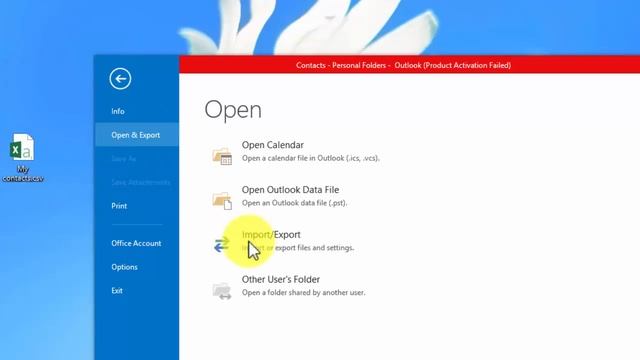This screenshot has width=640, height=360.
Task: Select Other User's Folder title
Action: click(281, 280)
